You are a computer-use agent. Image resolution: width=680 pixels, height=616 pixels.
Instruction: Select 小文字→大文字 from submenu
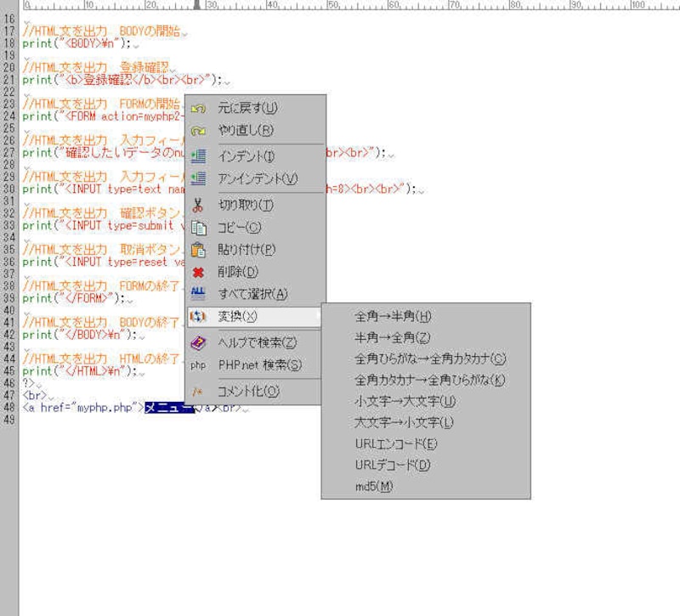coord(405,401)
